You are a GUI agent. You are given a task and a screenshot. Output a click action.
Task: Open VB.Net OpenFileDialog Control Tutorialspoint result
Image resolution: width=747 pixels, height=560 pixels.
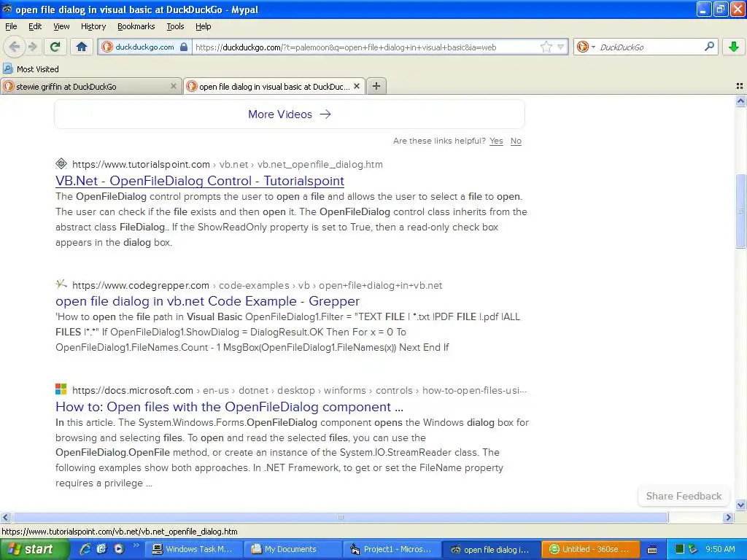(x=200, y=181)
